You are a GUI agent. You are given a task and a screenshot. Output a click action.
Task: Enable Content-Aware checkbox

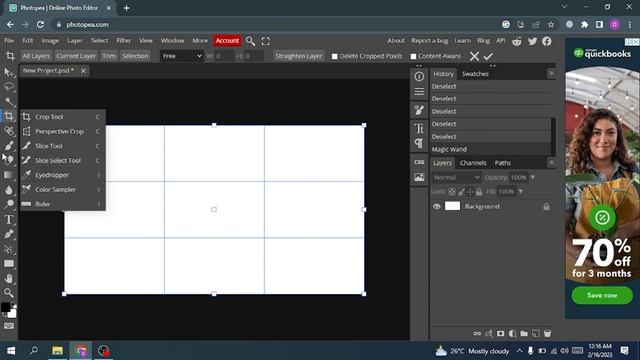[413, 56]
